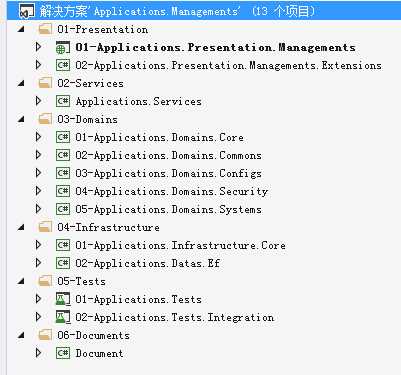Expand the 01-Applications.Presentation.Managements project
Screen dimensions: 401x375
[39, 47]
